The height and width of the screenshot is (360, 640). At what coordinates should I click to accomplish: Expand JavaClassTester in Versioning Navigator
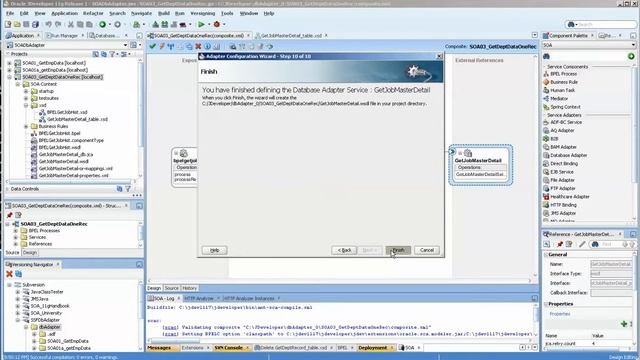tap(18, 292)
